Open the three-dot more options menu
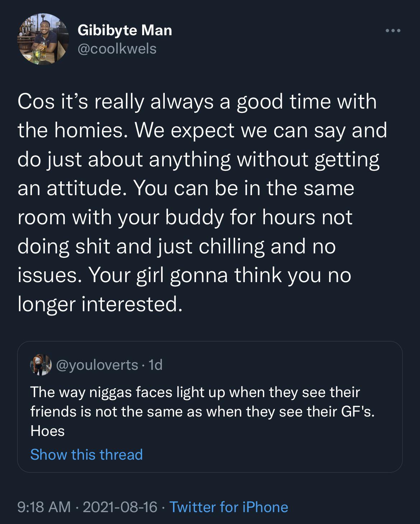 pos(393,31)
